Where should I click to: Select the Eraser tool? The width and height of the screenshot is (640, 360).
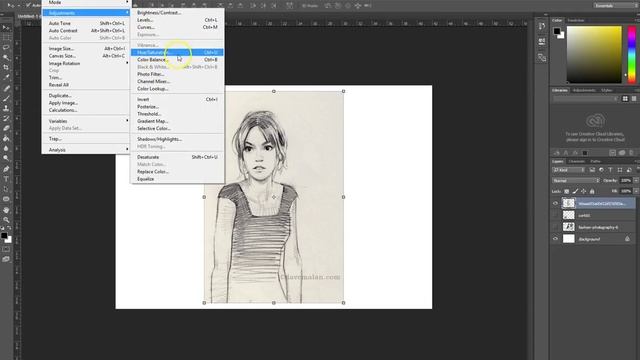[x=6, y=128]
